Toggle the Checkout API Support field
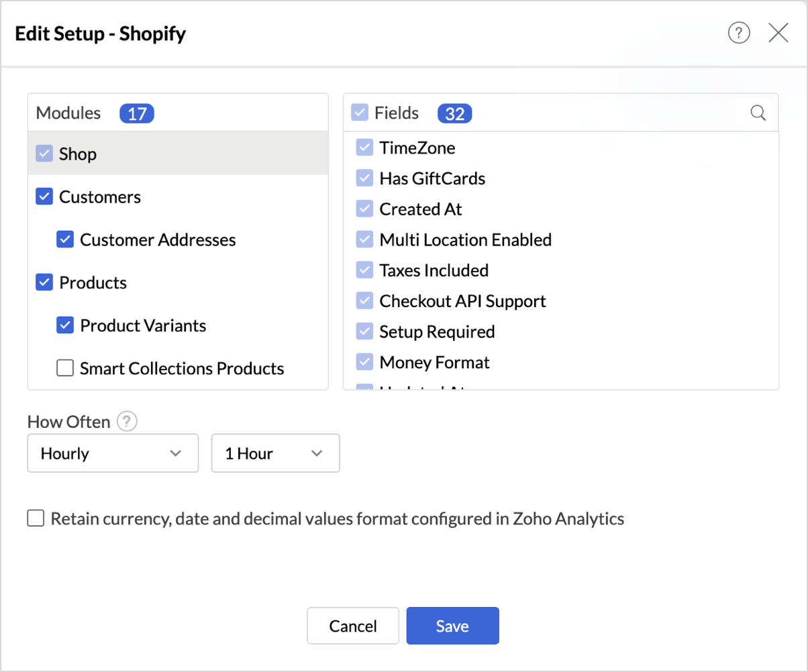808x672 pixels. tap(364, 301)
